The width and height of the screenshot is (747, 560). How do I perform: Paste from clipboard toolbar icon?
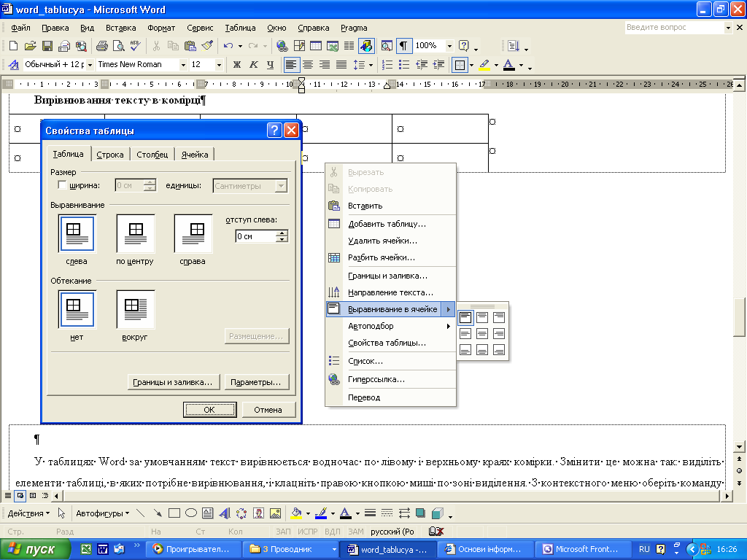190,46
